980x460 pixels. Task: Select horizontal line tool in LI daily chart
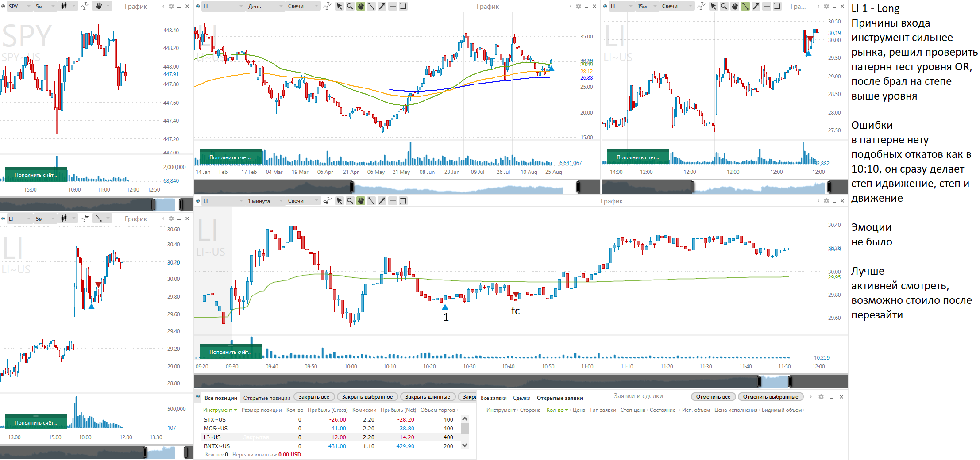pyautogui.click(x=393, y=6)
